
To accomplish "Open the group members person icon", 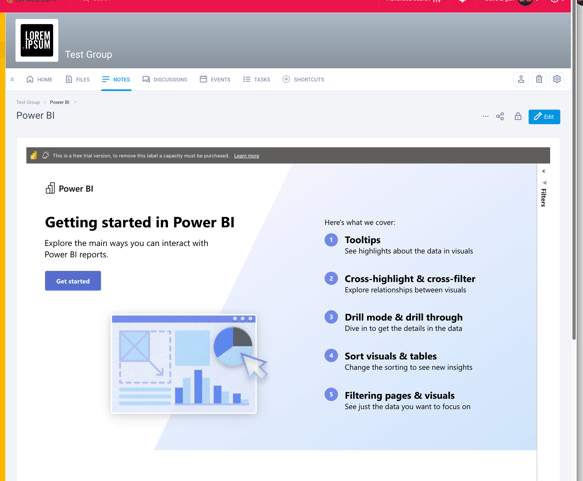I will tap(521, 79).
